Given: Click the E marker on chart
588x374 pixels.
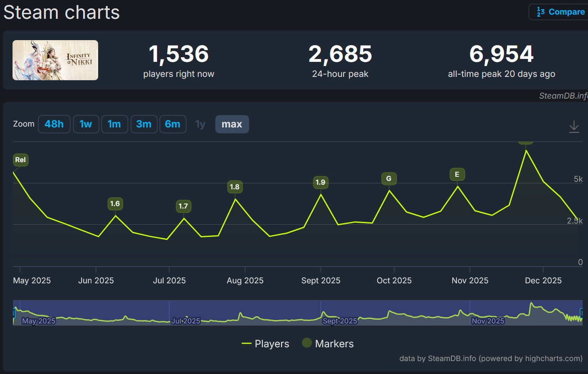Looking at the screenshot, I should tap(457, 174).
